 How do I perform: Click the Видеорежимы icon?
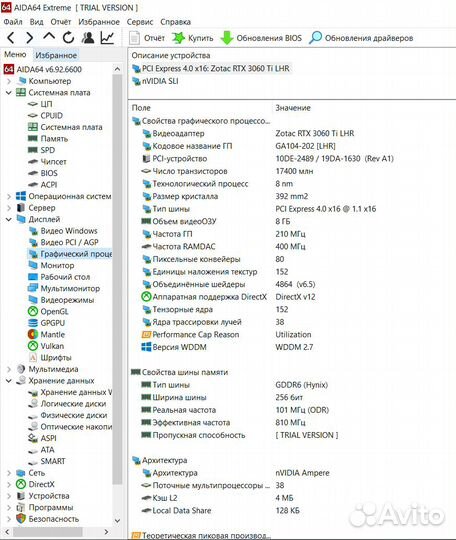pos(33,300)
